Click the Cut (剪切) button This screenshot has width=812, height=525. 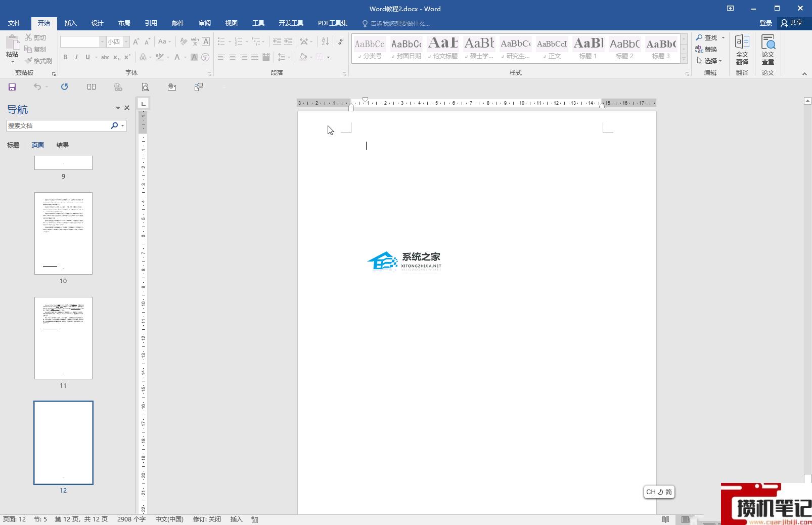tap(35, 37)
